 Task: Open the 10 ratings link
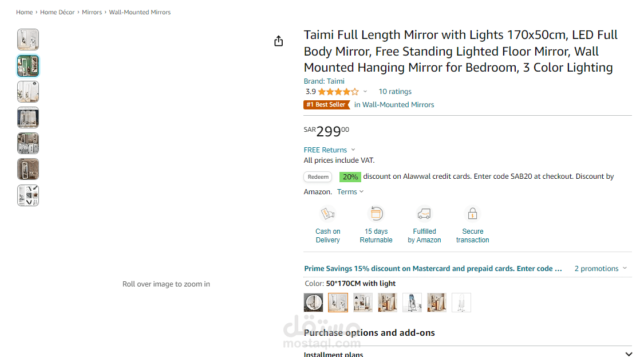[x=395, y=92]
